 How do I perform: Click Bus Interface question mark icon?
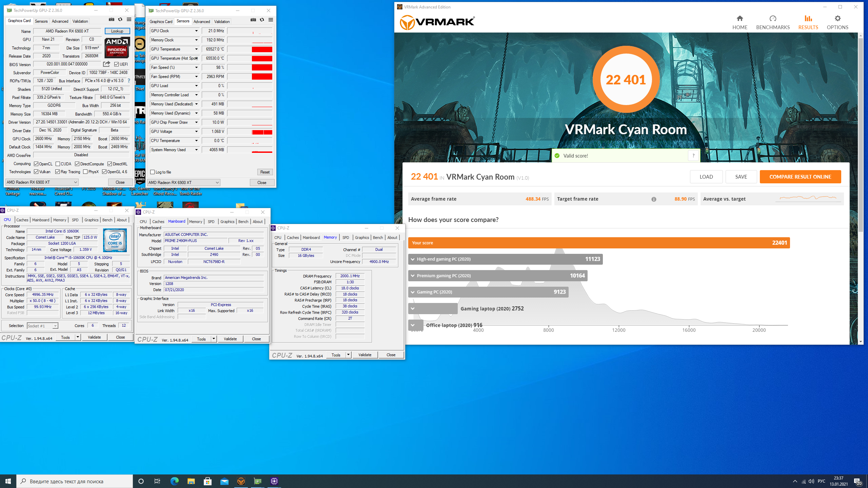pyautogui.click(x=129, y=81)
